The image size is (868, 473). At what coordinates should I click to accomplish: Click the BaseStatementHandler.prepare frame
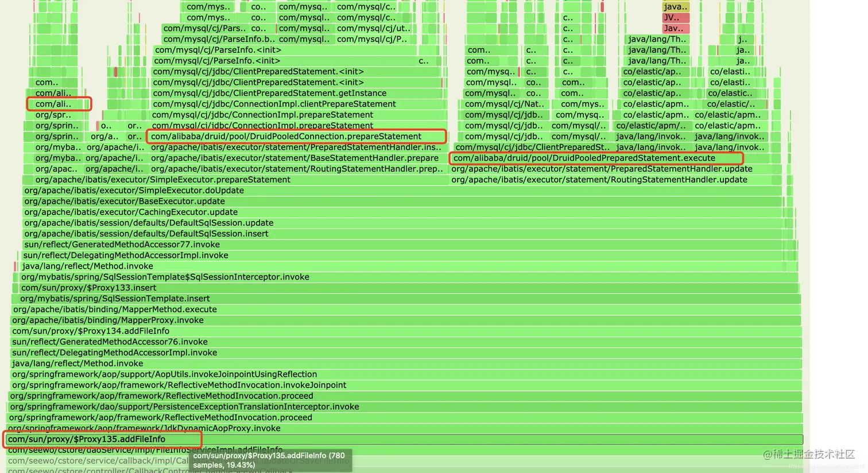299,158
